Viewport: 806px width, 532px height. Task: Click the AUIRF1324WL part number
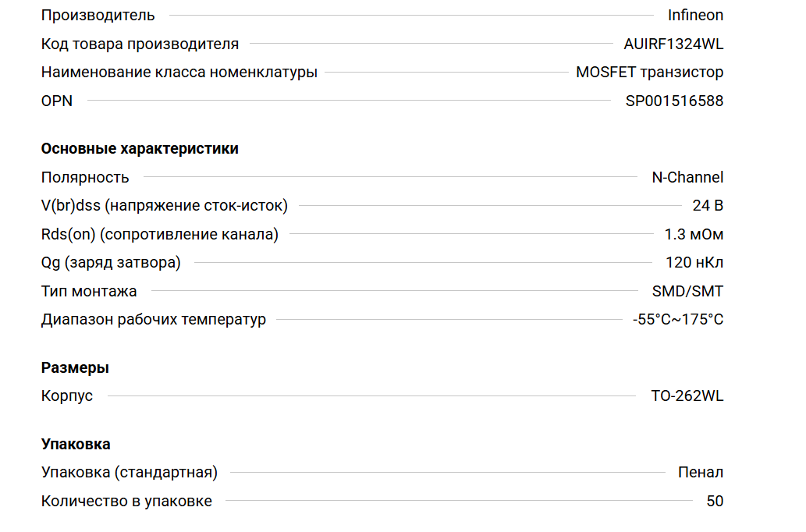coord(673,44)
